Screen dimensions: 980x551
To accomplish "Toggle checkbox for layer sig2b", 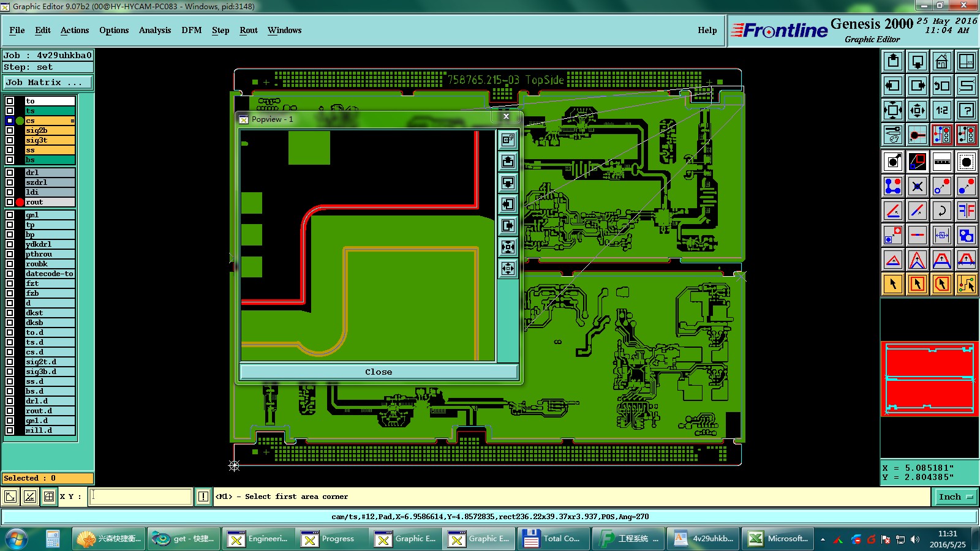I will tap(10, 130).
